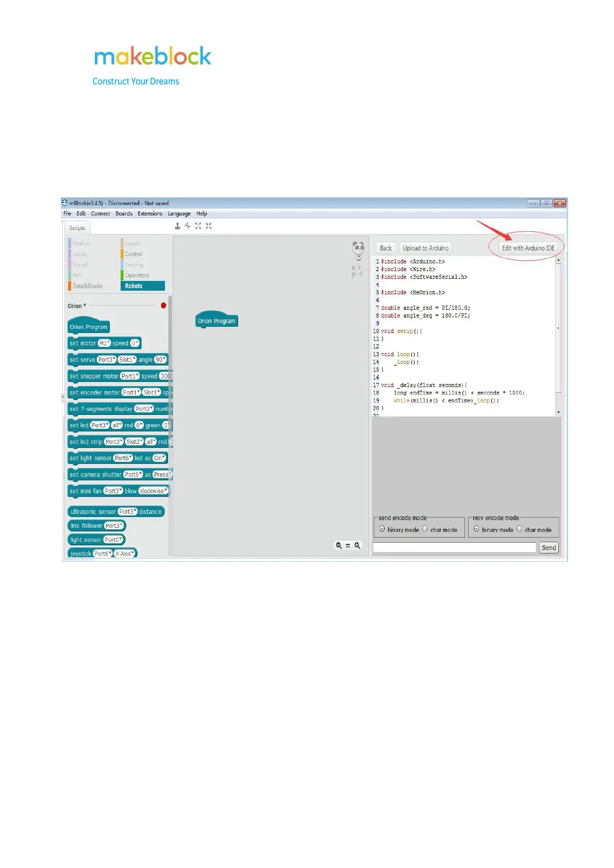Click the panda sprite thumbnail
The image size is (614, 868).
point(358,250)
